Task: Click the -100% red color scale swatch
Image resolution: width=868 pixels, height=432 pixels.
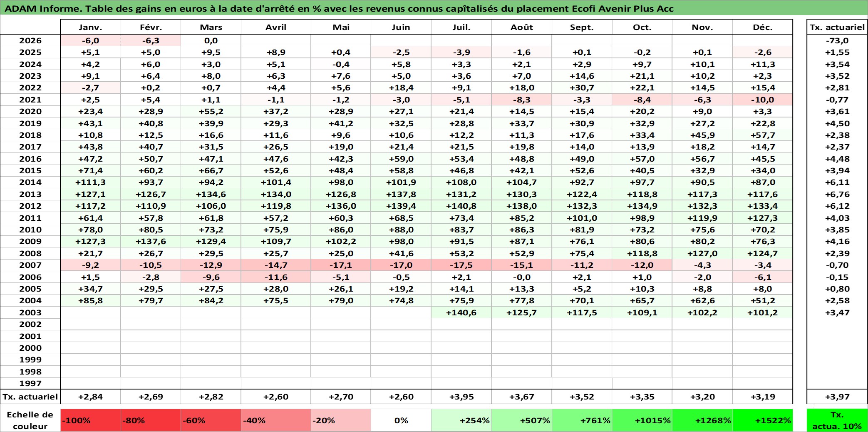Action: [x=91, y=420]
